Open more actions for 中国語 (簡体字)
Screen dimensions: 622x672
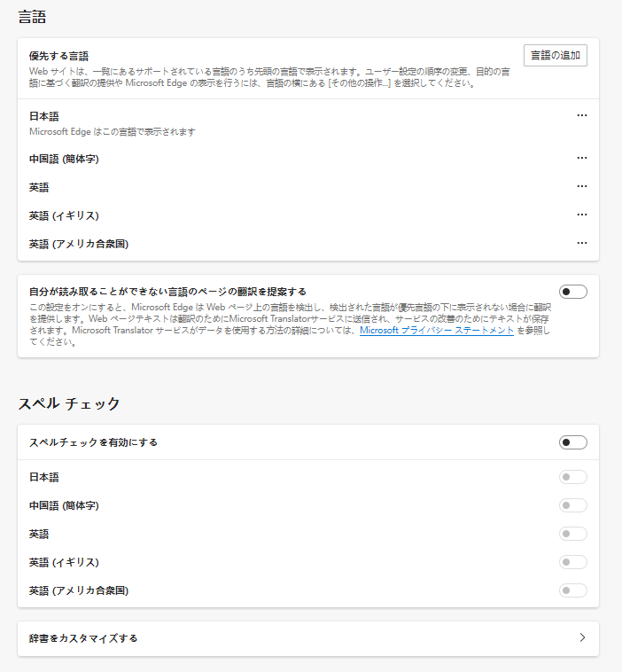point(582,158)
